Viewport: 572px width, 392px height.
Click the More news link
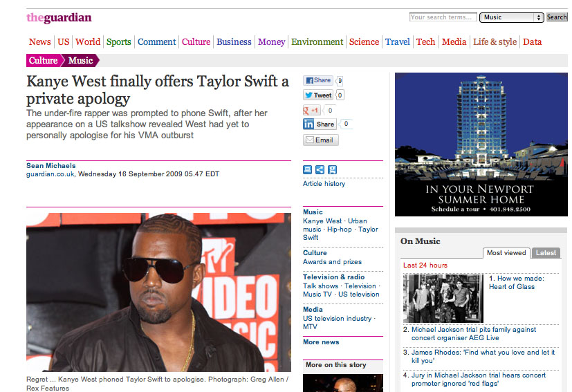pyautogui.click(x=321, y=342)
